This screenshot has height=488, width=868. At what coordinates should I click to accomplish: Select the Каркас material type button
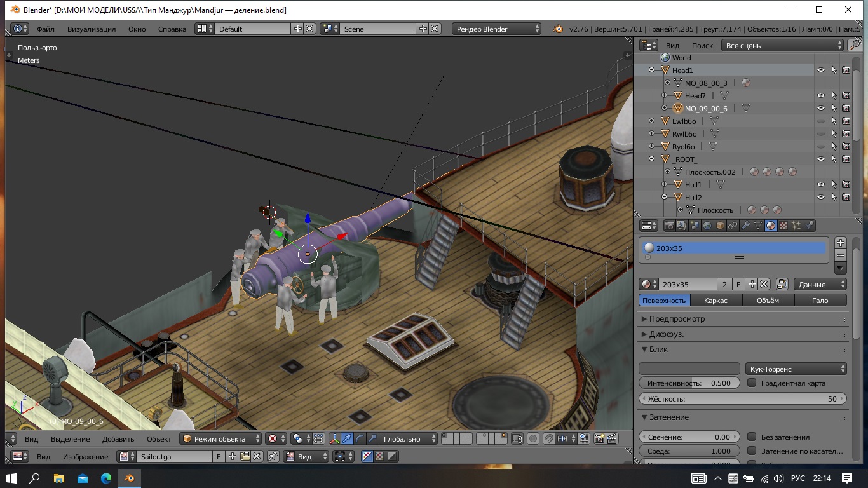click(715, 301)
